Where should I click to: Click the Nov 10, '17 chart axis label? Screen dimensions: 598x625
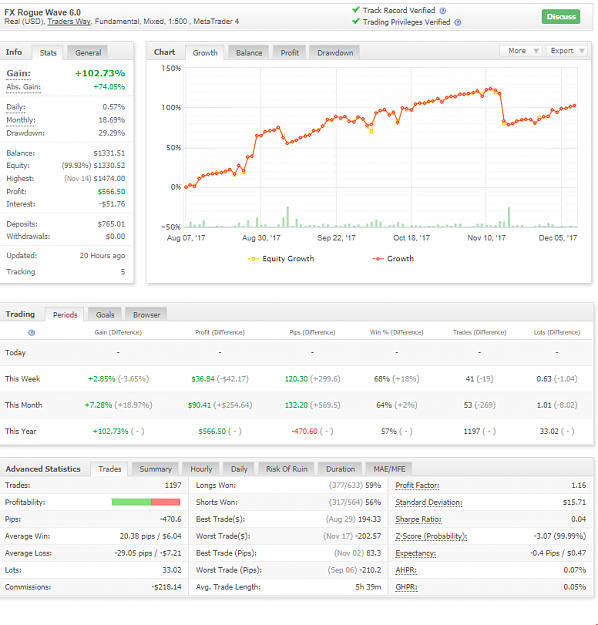(486, 238)
